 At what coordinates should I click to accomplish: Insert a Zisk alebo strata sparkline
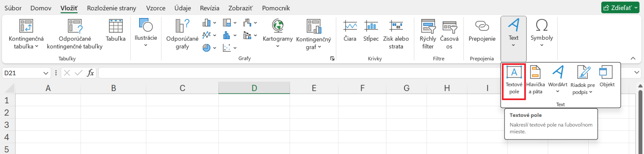[396, 34]
